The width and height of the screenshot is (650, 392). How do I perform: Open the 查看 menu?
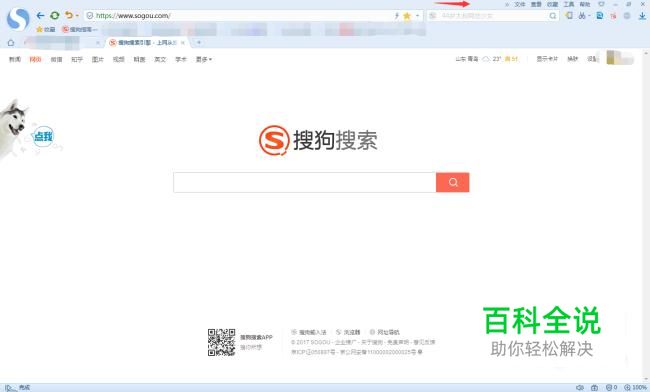point(536,4)
